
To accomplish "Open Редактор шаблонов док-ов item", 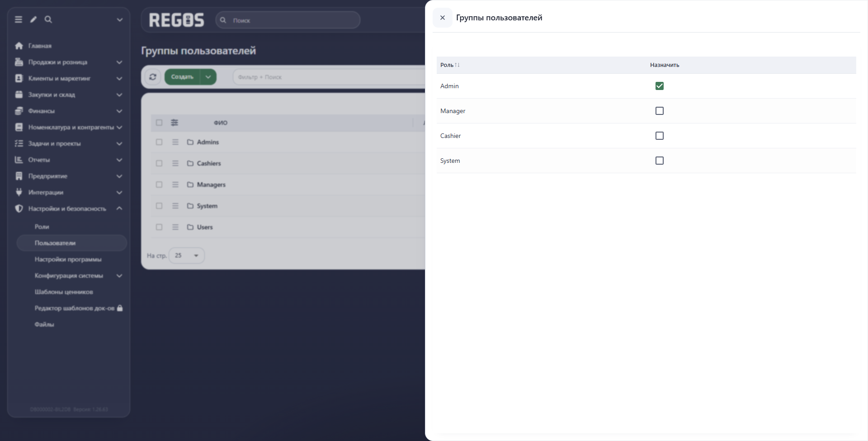I will [x=75, y=308].
